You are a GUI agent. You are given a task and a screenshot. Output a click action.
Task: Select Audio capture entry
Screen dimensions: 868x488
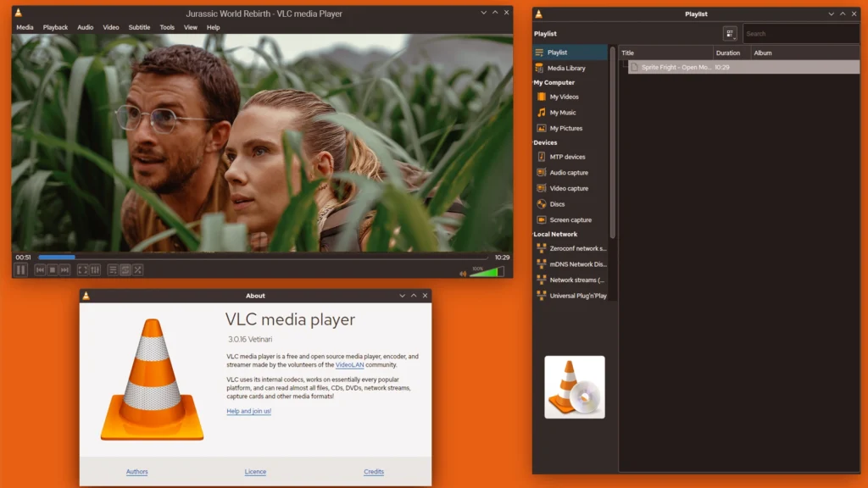click(570, 173)
